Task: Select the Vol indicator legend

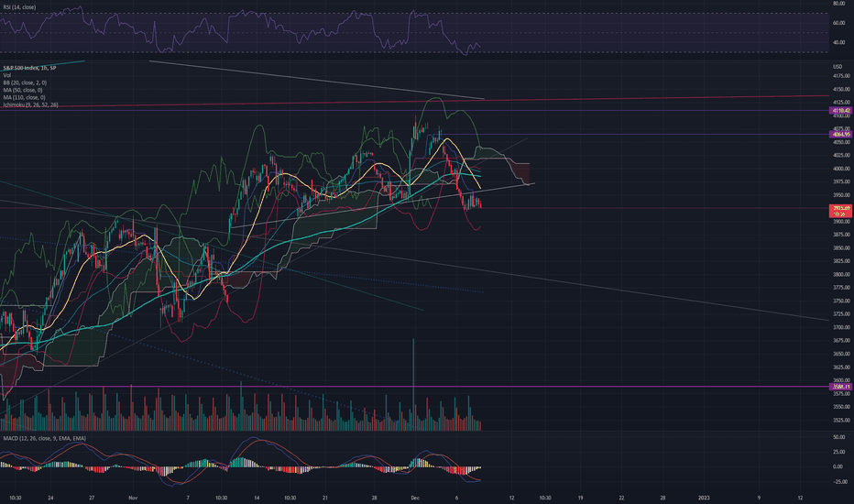Action: click(7, 75)
